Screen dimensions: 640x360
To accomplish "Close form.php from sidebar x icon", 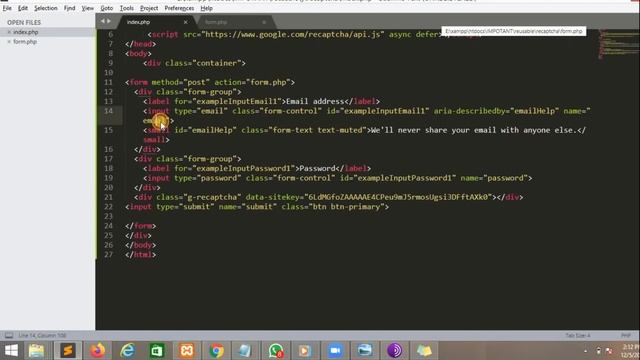I will [9, 42].
